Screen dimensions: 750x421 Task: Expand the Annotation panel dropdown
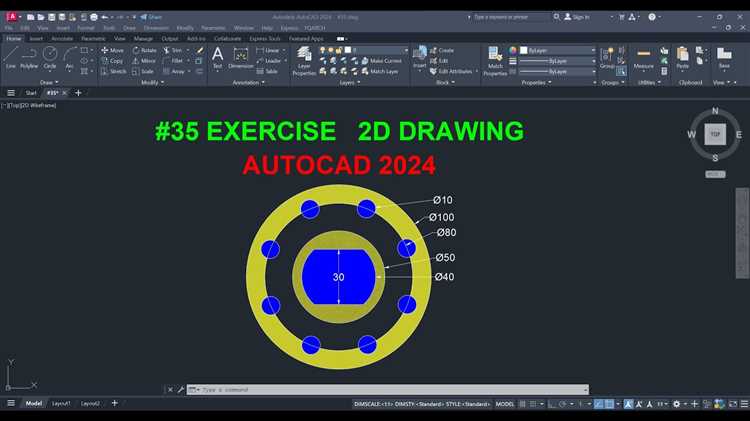point(248,82)
